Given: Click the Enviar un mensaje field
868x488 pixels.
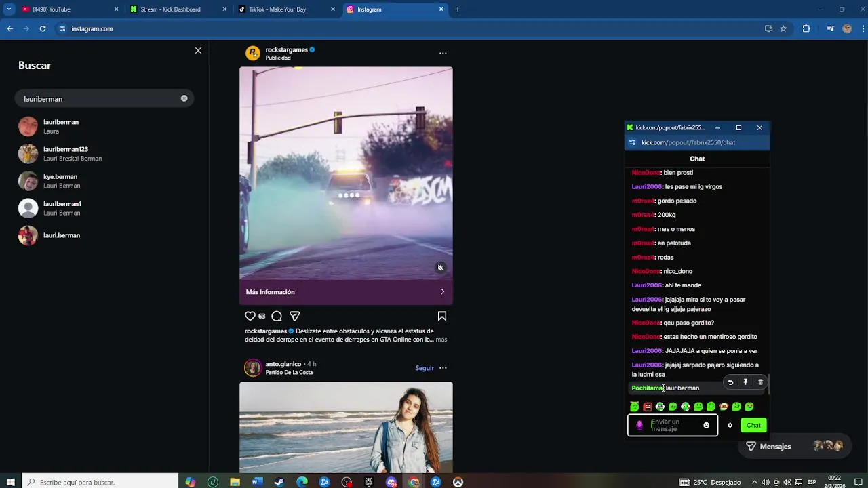Looking at the screenshot, I should point(672,425).
